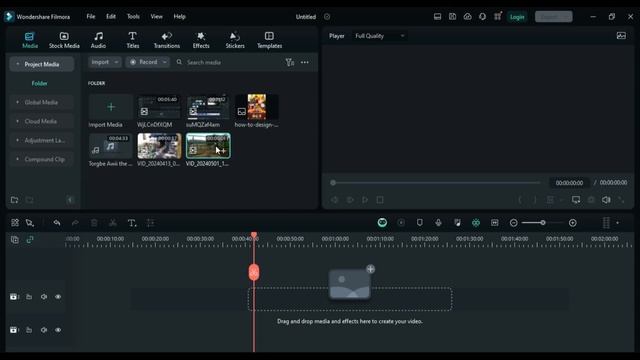Switch to the Audio tab
Image resolution: width=640 pixels, height=360 pixels.
point(98,40)
